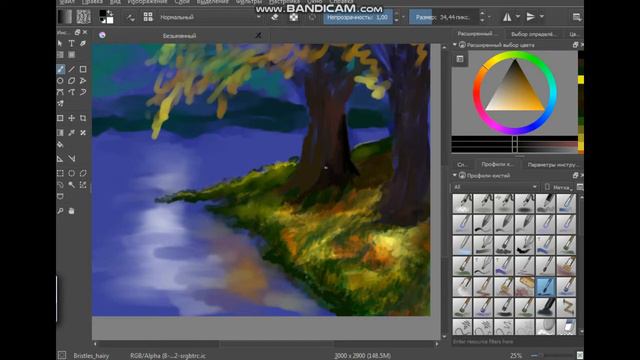Screen dimensions: 640x360
Task: Toggle horizontal mirror painting
Action: tap(507, 17)
